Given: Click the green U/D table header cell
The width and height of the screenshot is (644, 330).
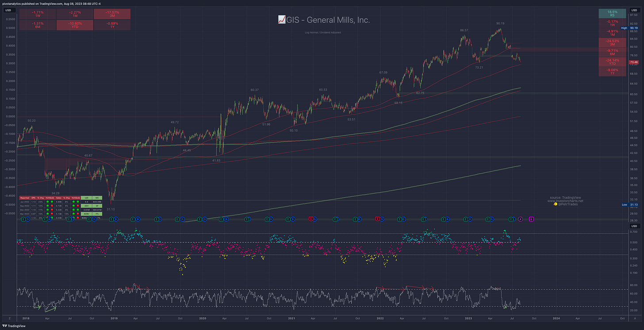Looking at the screenshot, I should pos(86,198).
